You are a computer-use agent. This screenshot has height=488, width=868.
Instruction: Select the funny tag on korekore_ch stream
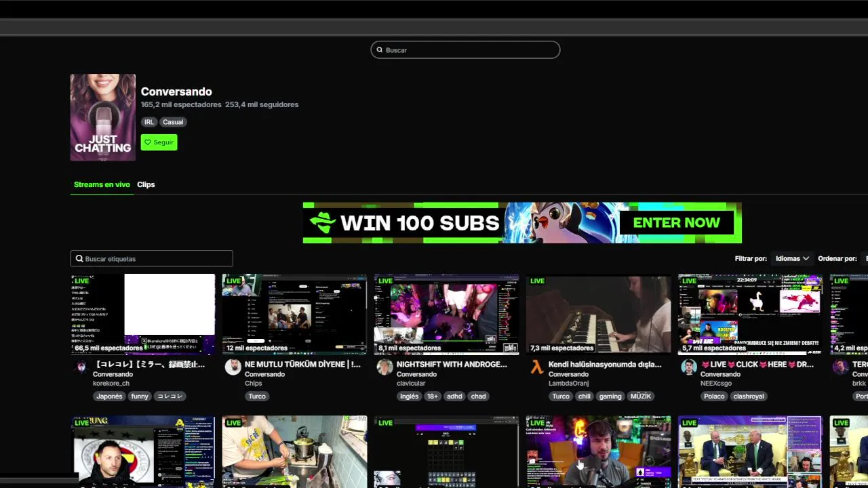tap(140, 396)
